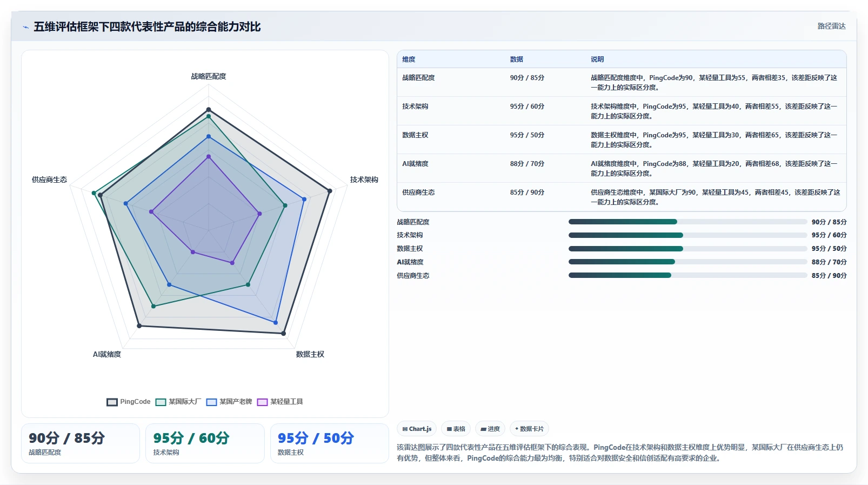Screen dimensions: 868x485
Task: Click the AI就绪度 progress bar
Action: [x=687, y=262]
